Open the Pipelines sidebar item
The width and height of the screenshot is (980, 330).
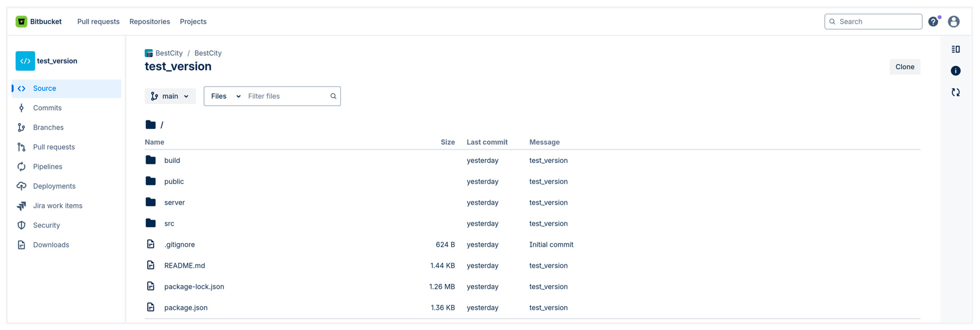[47, 166]
